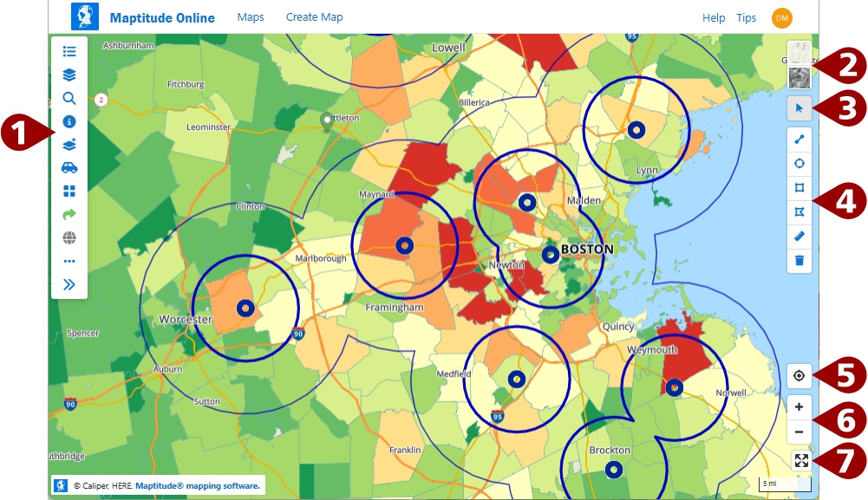Select the rectangle drawing tool

(x=799, y=187)
